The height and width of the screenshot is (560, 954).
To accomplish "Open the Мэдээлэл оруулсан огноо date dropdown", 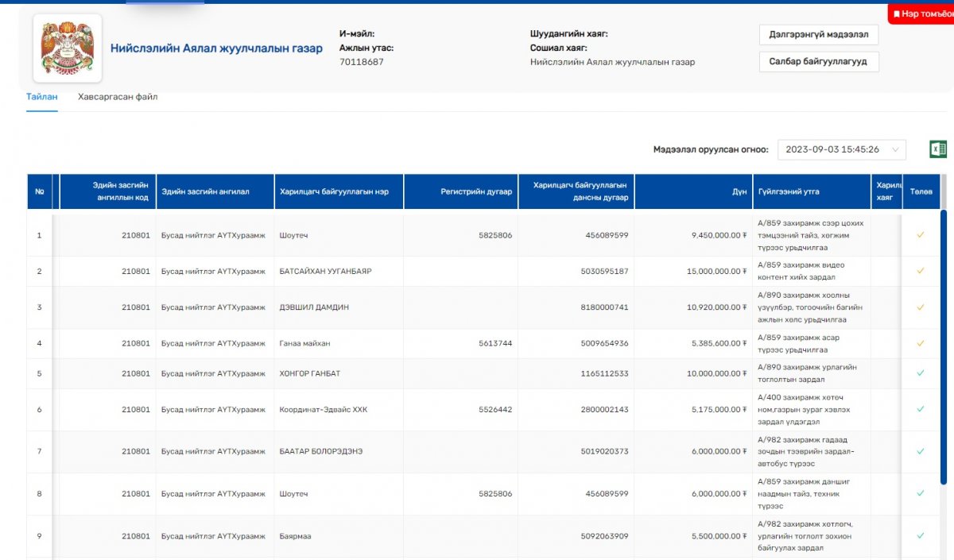I will pyautogui.click(x=841, y=149).
